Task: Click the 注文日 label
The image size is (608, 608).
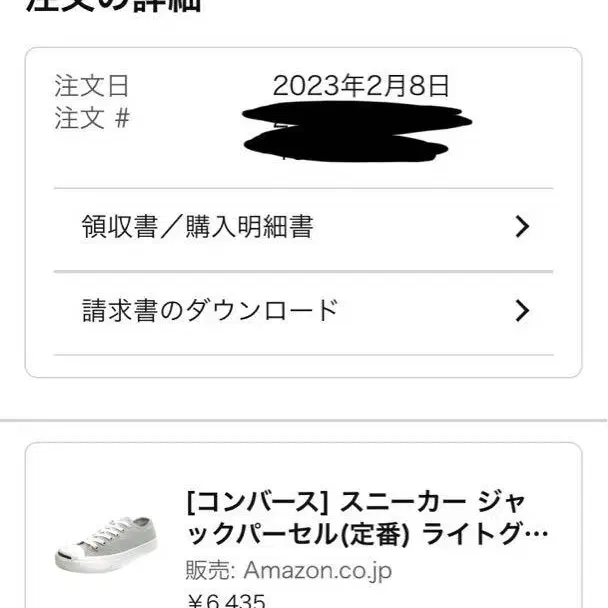Action: coord(92,86)
